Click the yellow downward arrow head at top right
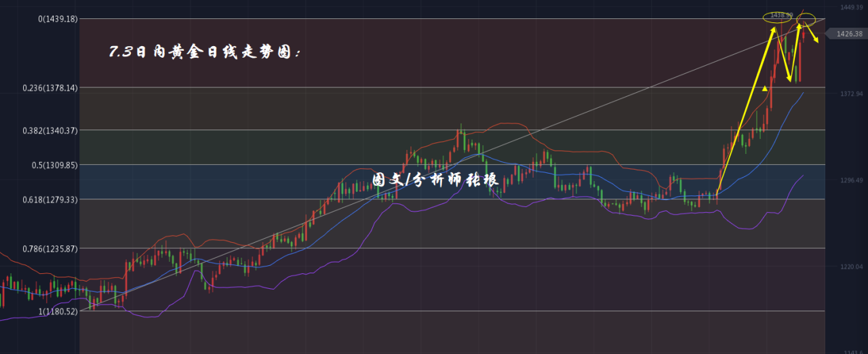This screenshot has height=354, width=868. pos(816,41)
